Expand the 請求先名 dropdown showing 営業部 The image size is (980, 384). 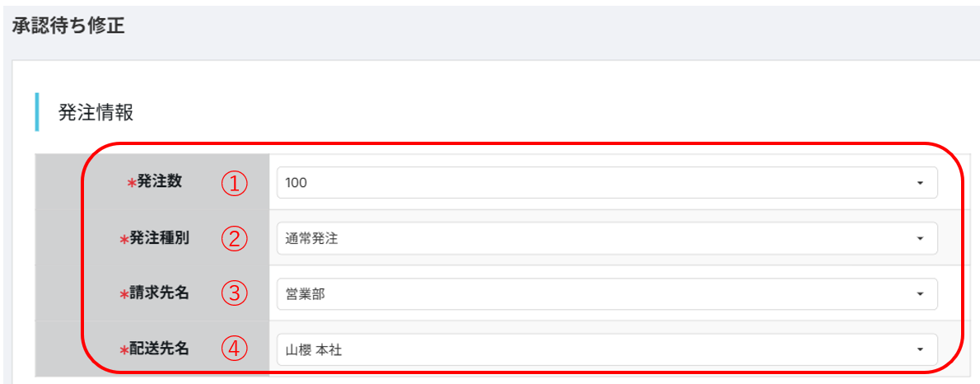click(606, 294)
